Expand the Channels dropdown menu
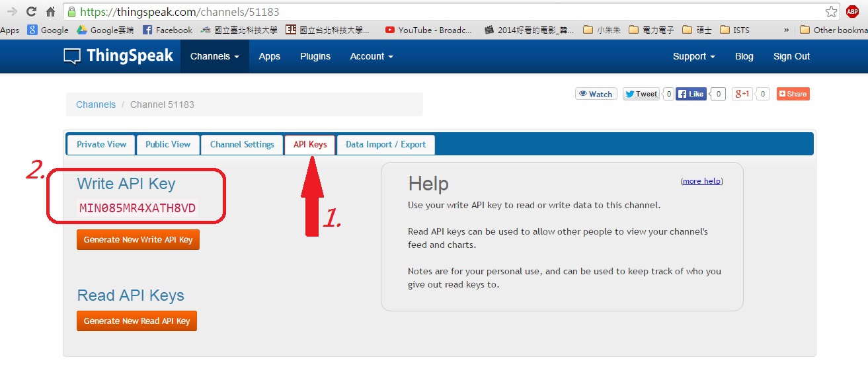This screenshot has width=868, height=390. 214,56
